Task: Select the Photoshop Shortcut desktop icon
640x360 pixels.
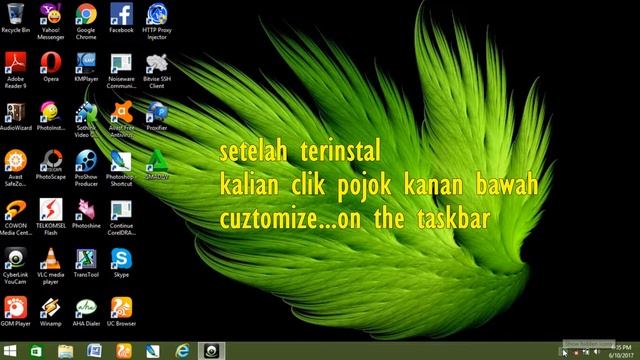Action: [121, 168]
